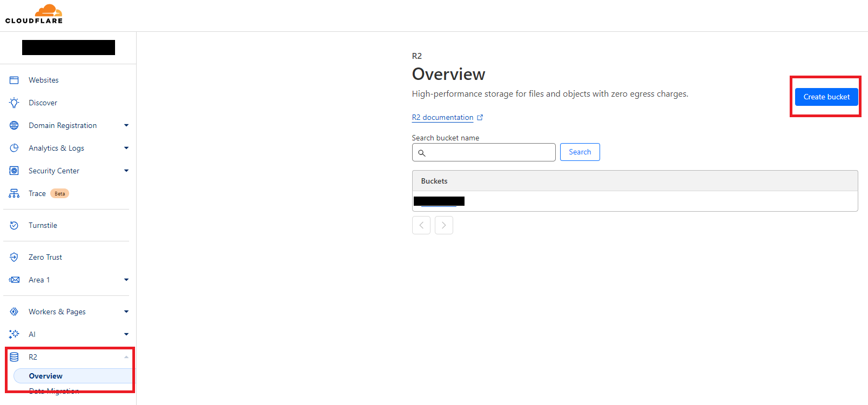Click the Beta badge next to Trace
This screenshot has width=868, height=405.
pyautogui.click(x=59, y=193)
